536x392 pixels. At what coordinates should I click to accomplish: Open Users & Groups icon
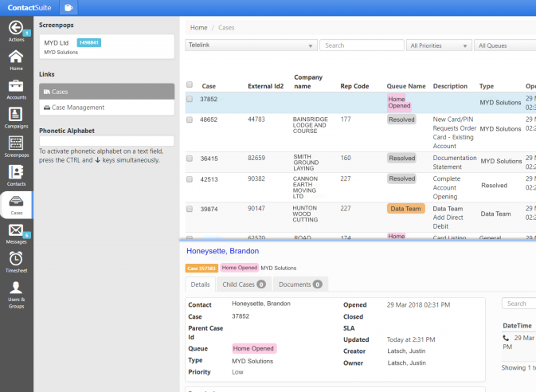(x=16, y=288)
